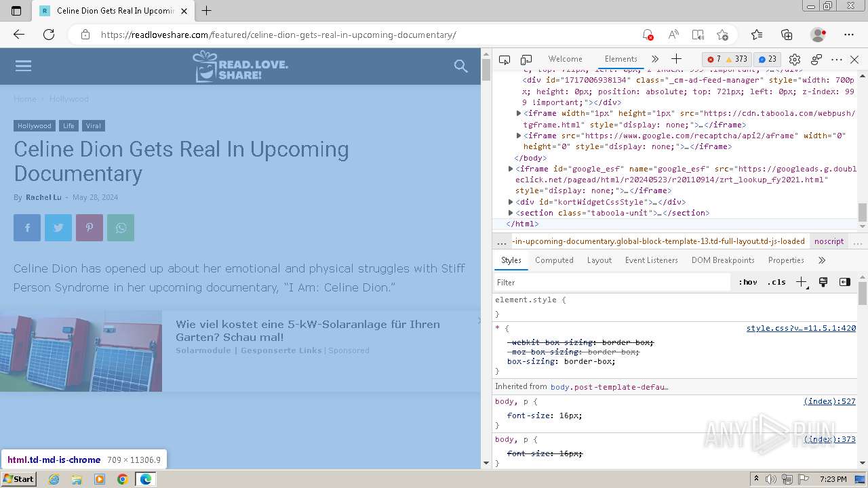Go to Home breadcrumb link

point(25,99)
